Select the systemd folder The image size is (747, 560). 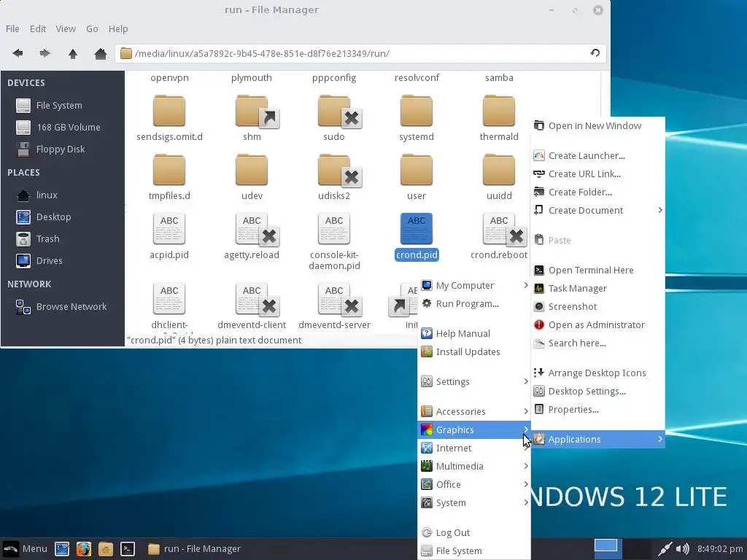417,117
